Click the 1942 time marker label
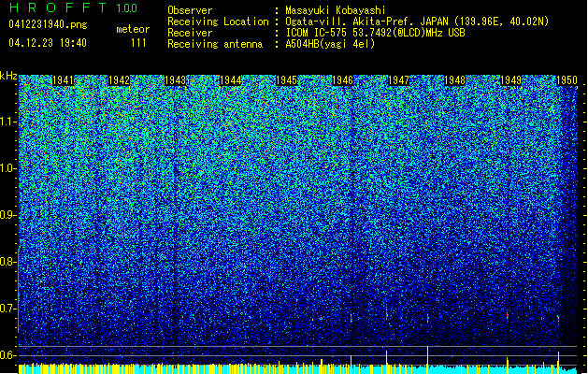The height and width of the screenshot is (374, 588). 119,80
